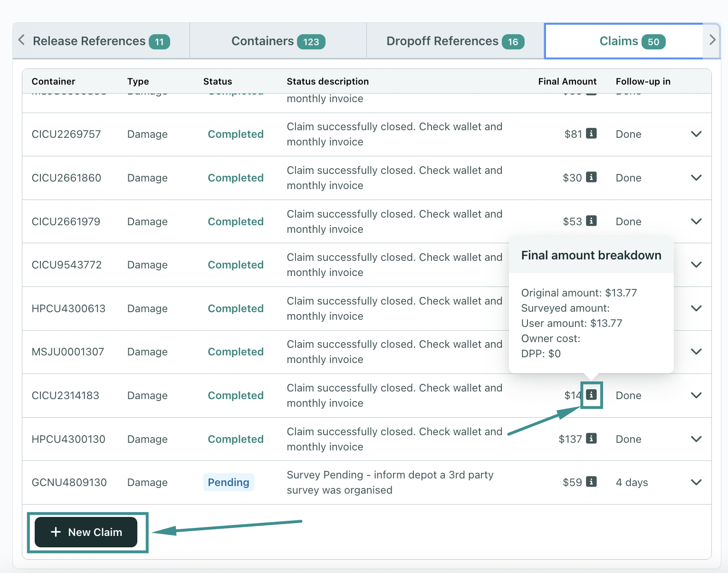
Task: Show breakdown info for $137 amount
Action: [591, 439]
